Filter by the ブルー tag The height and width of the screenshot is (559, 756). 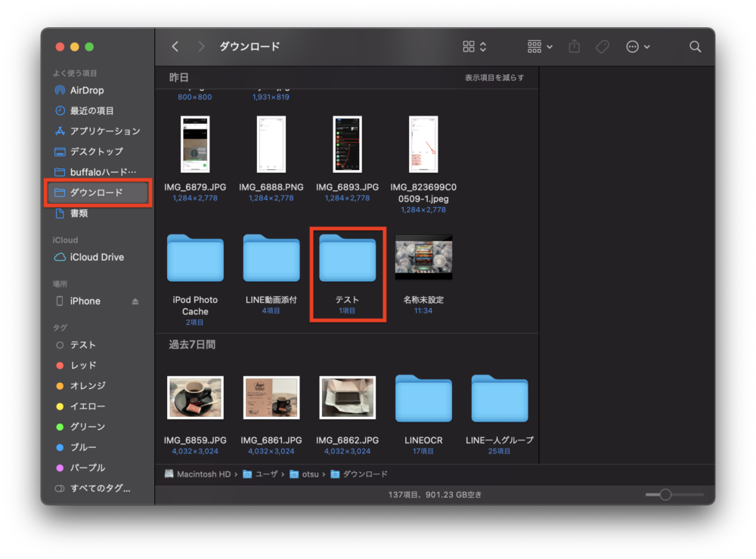[x=98, y=447]
